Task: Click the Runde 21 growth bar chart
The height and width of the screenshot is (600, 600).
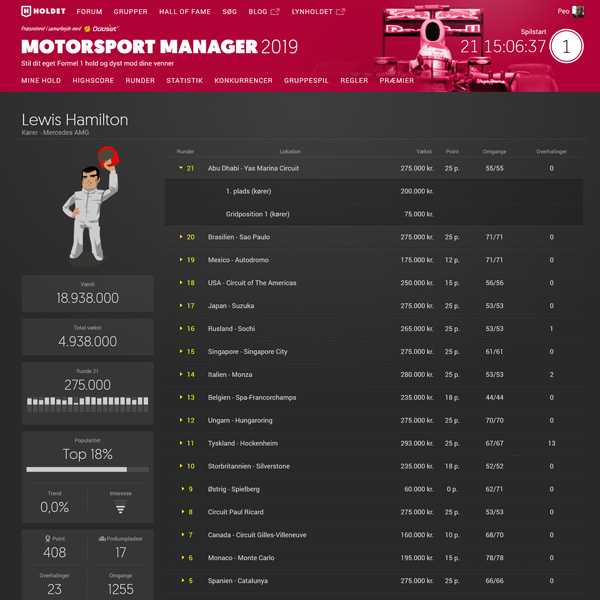Action: 88,404
